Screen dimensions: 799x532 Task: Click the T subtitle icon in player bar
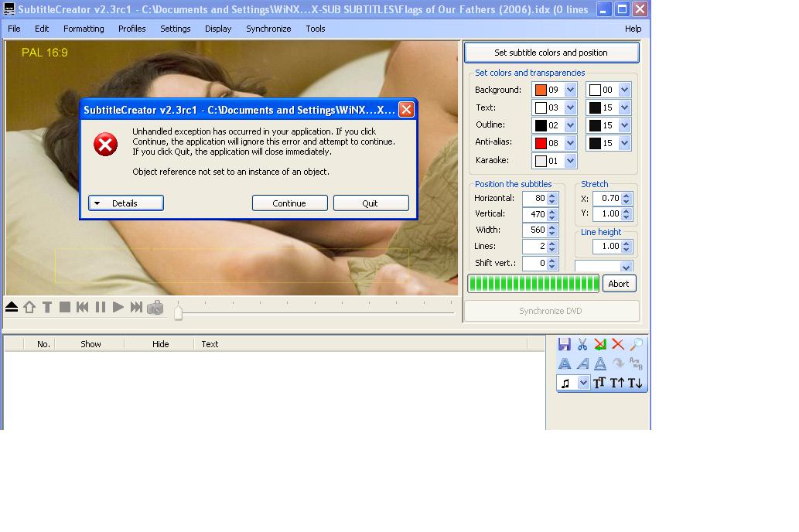pos(47,307)
